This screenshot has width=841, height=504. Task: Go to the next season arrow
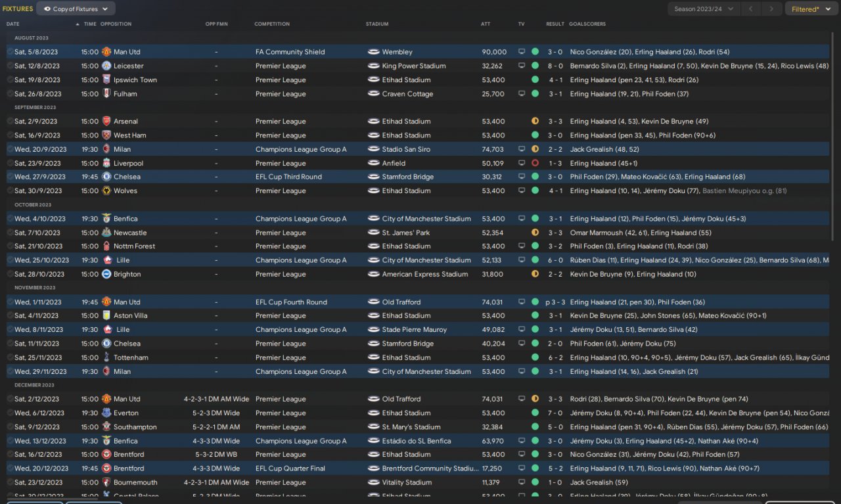click(772, 9)
